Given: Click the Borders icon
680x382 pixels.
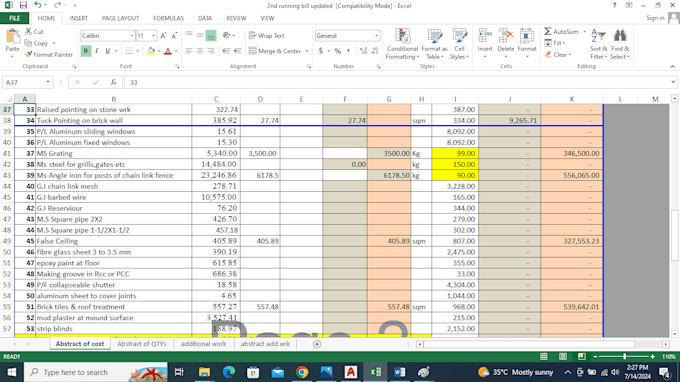Looking at the screenshot, I should (129, 51).
